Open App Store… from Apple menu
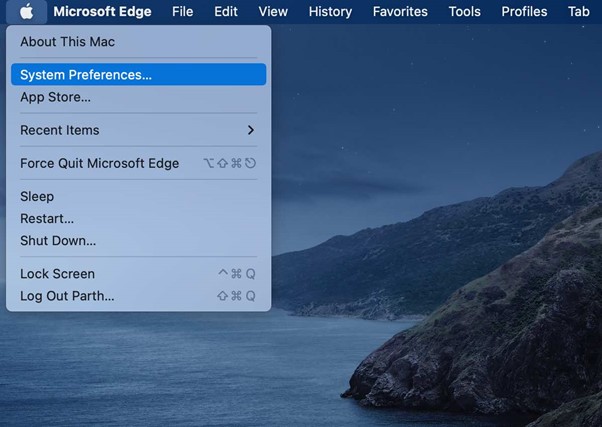The height and width of the screenshot is (427, 602). [139, 97]
